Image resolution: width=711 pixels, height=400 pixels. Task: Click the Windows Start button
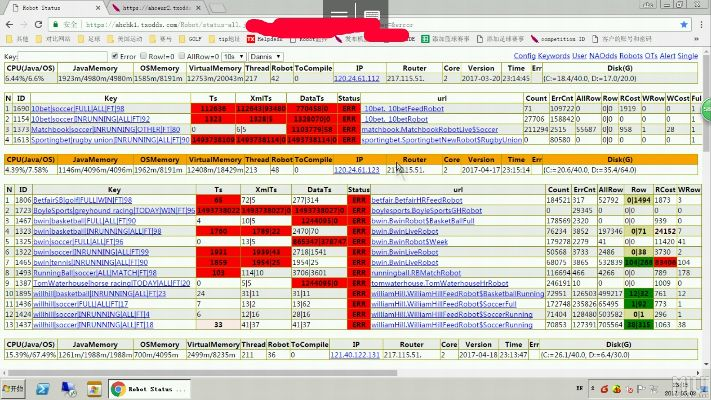(16, 389)
